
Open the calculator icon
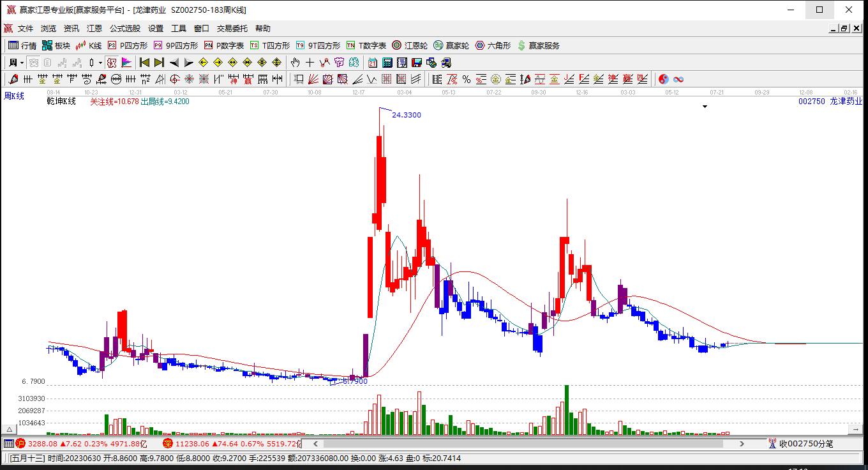(387, 63)
